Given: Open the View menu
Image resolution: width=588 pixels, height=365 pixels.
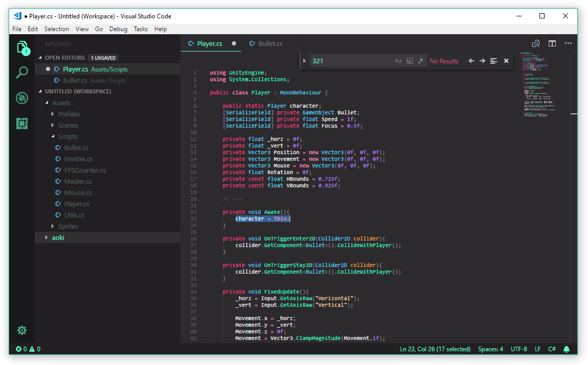Looking at the screenshot, I should 82,29.
